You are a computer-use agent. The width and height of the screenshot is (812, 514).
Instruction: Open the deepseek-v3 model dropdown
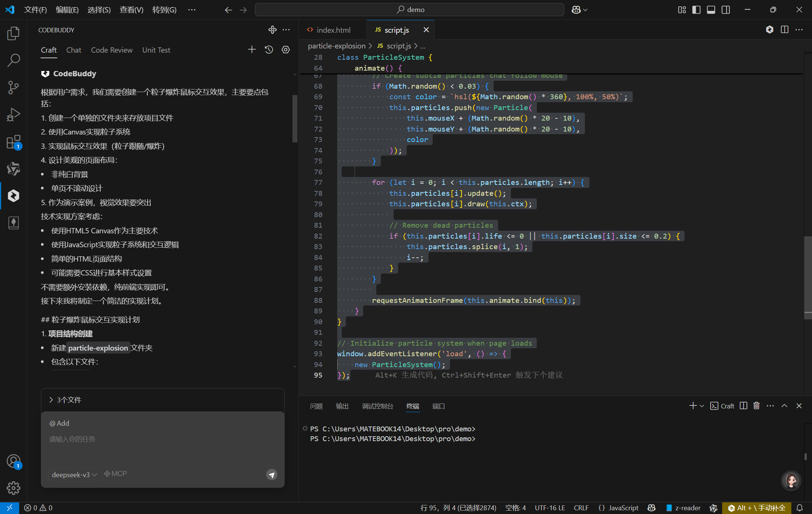click(74, 475)
